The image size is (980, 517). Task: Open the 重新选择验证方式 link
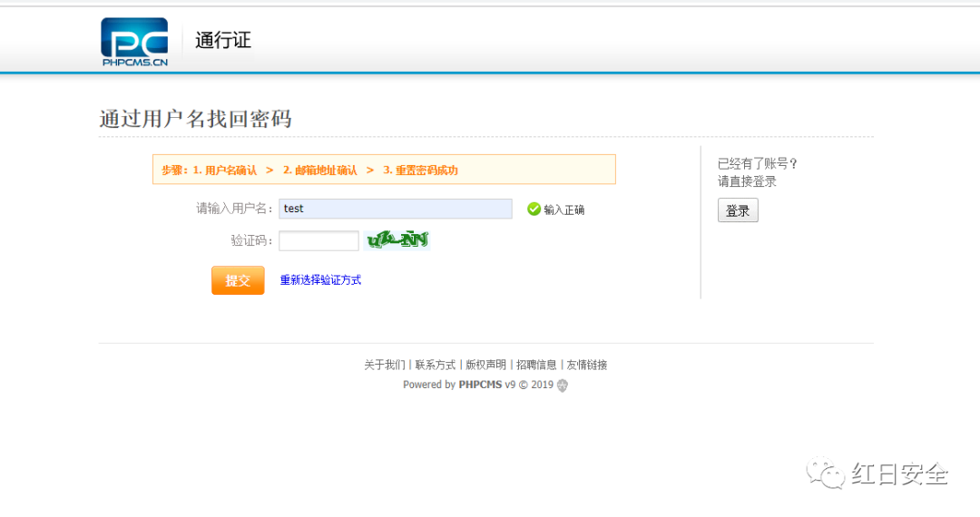point(320,280)
